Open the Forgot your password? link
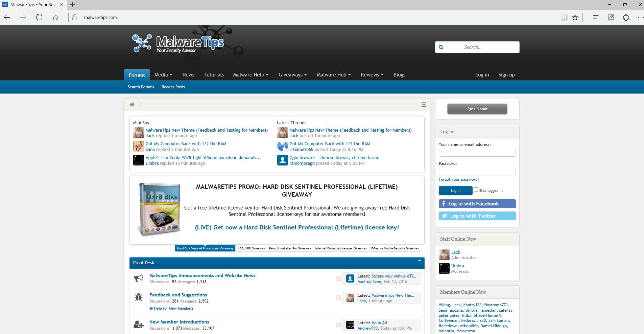The width and height of the screenshot is (644, 334). 459,179
